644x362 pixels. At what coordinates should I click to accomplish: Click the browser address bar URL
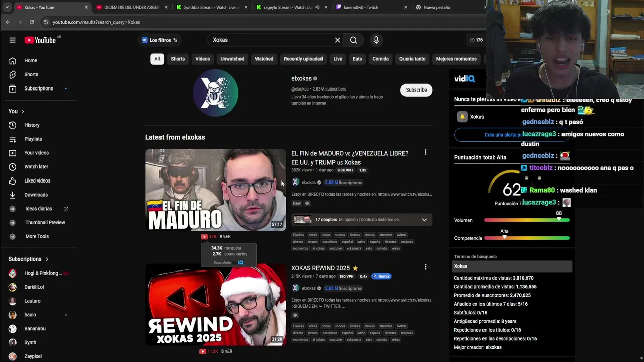click(x=96, y=22)
